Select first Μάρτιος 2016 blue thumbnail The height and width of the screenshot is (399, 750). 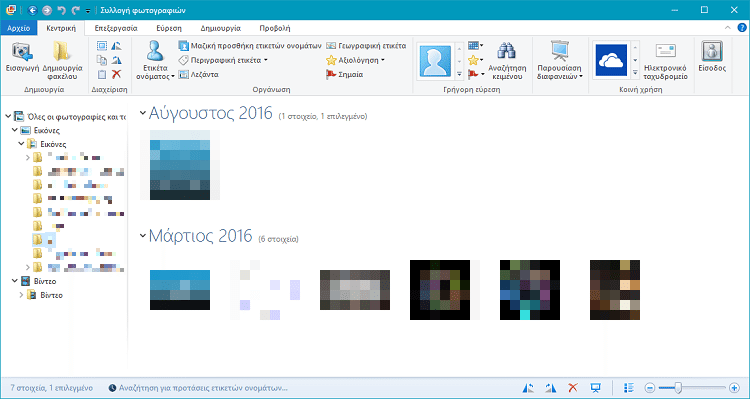[180, 290]
